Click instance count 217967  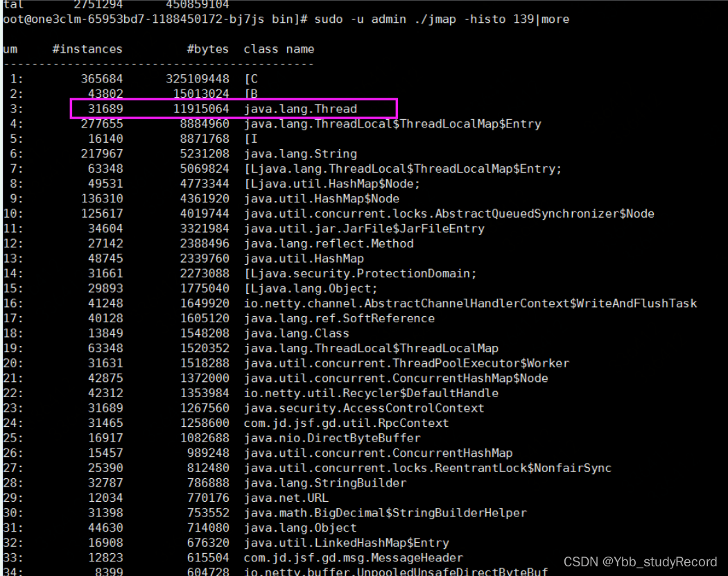(x=102, y=154)
